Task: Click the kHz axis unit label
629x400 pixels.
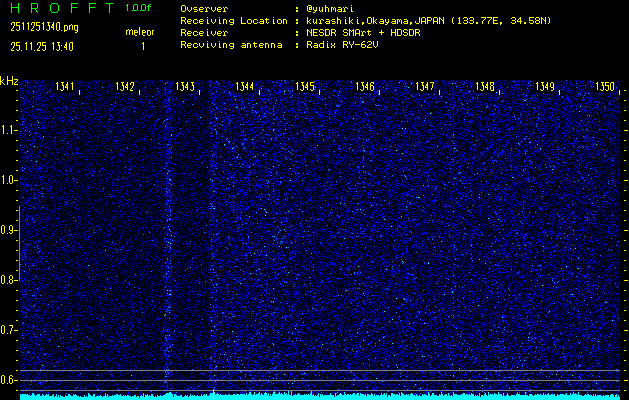Action: coord(9,80)
